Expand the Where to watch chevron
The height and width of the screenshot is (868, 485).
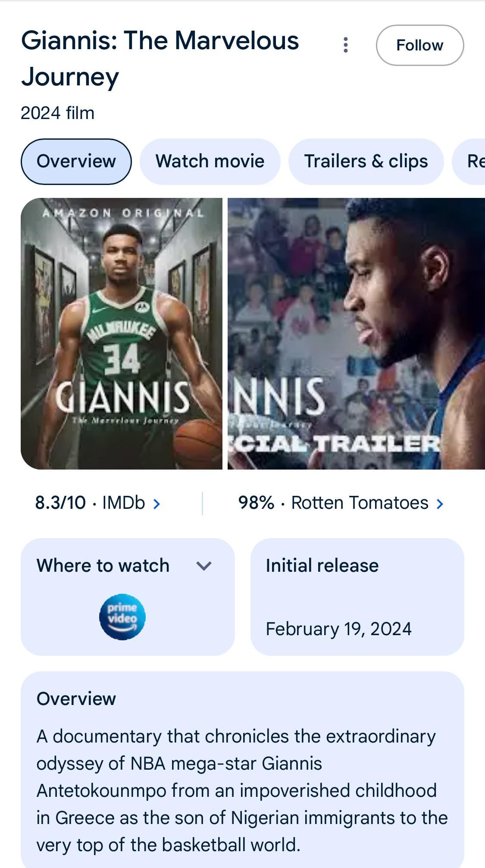[203, 566]
